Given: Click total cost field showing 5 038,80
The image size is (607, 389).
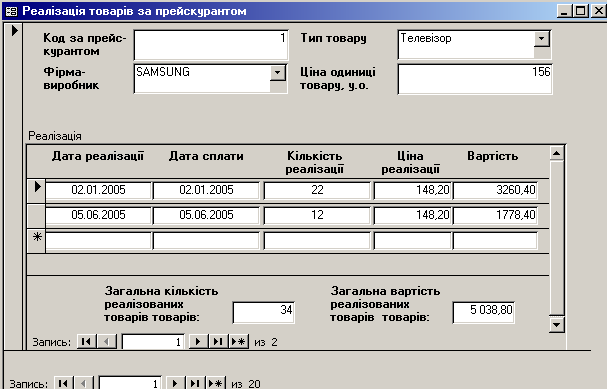Looking at the screenshot, I should click(484, 312).
